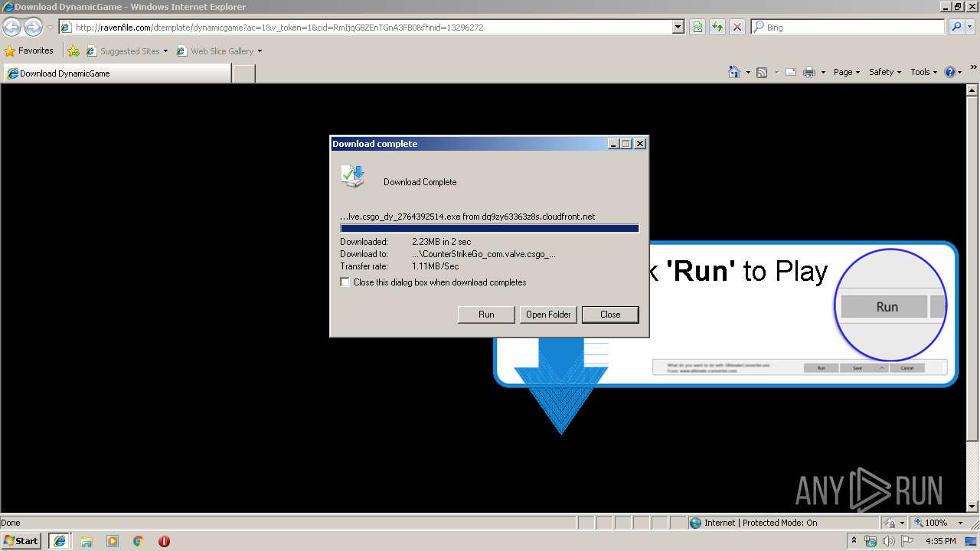Open the Safety menu
Image resolution: width=980 pixels, height=551 pixels.
(x=885, y=72)
